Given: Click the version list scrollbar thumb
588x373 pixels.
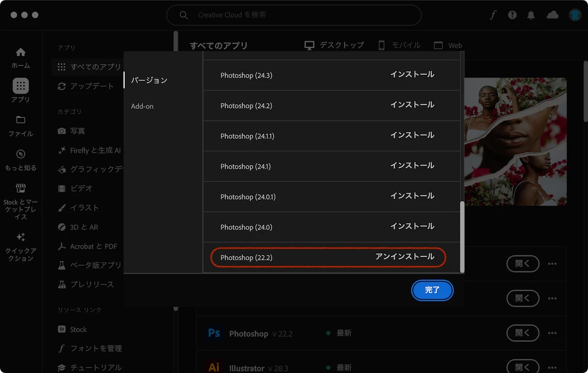Looking at the screenshot, I should (x=462, y=237).
